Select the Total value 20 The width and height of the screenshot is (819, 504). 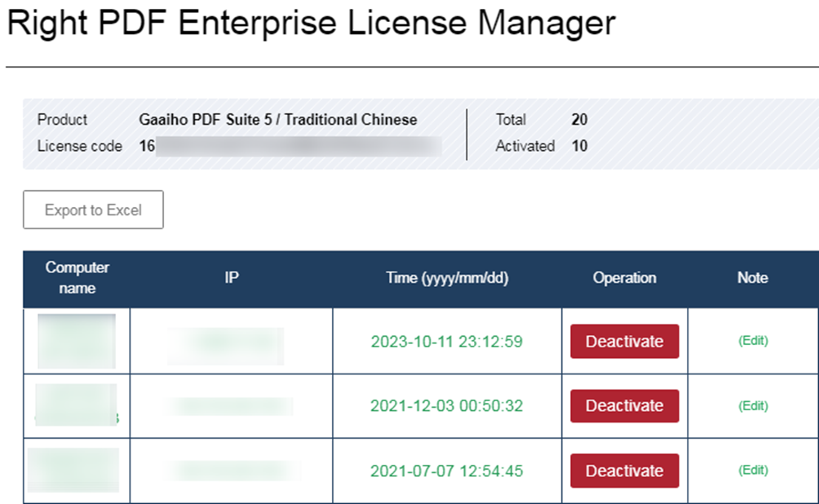tap(579, 120)
